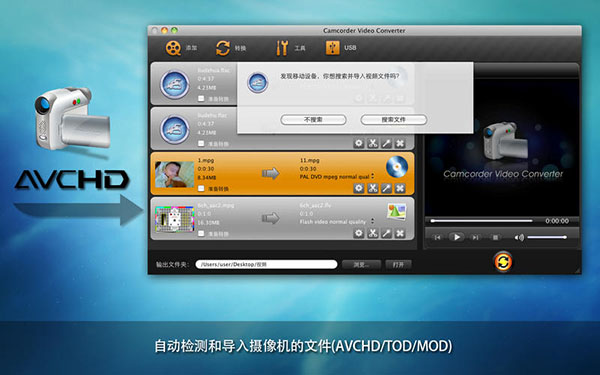Click scissors icon in second flac row
The width and height of the screenshot is (600, 375).
[x=372, y=143]
